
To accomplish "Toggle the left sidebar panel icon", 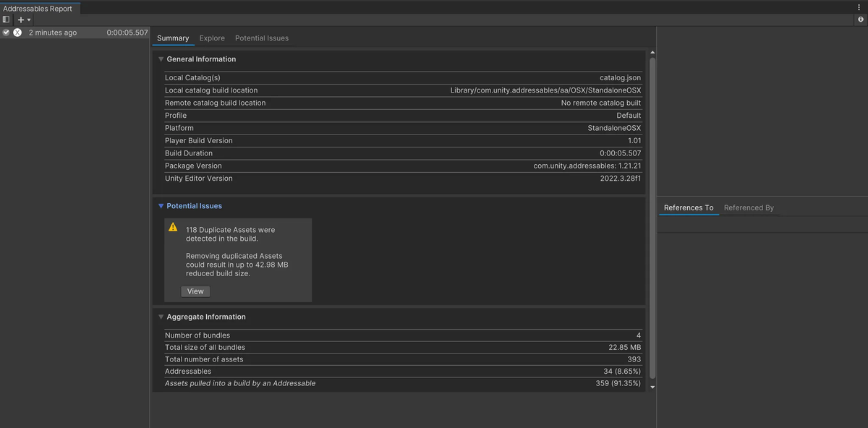I will click(7, 20).
